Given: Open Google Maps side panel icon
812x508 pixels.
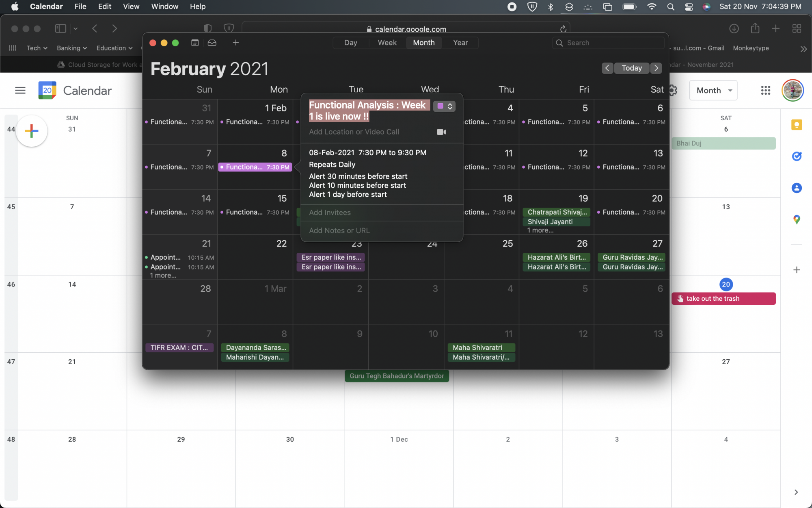Looking at the screenshot, I should click(x=797, y=219).
